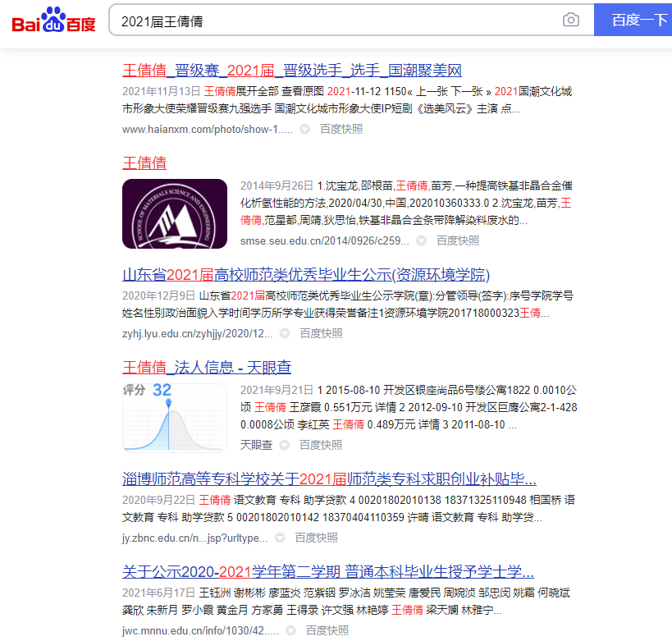The width and height of the screenshot is (672, 641).
Task: Open 百度快照 for haianxm.com result
Action: pos(341,129)
